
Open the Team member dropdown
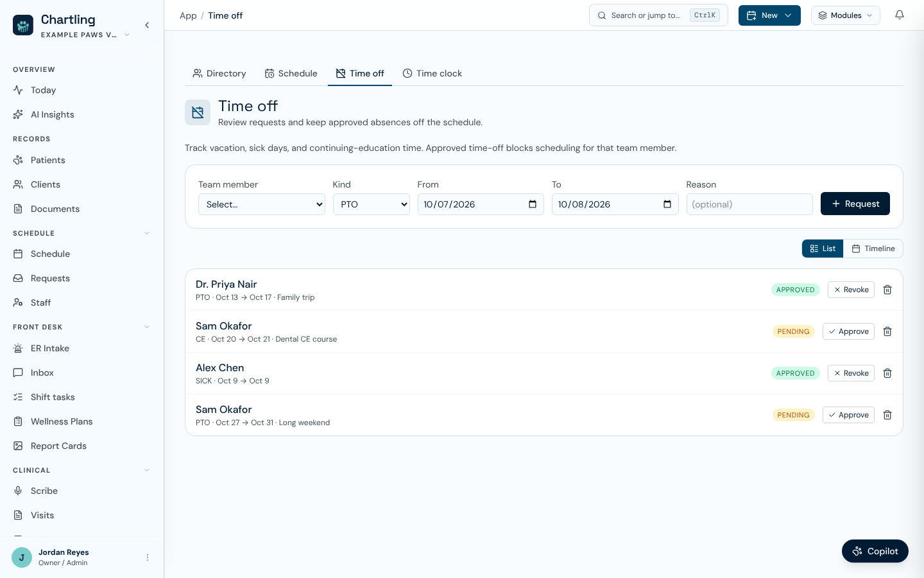[x=262, y=204]
